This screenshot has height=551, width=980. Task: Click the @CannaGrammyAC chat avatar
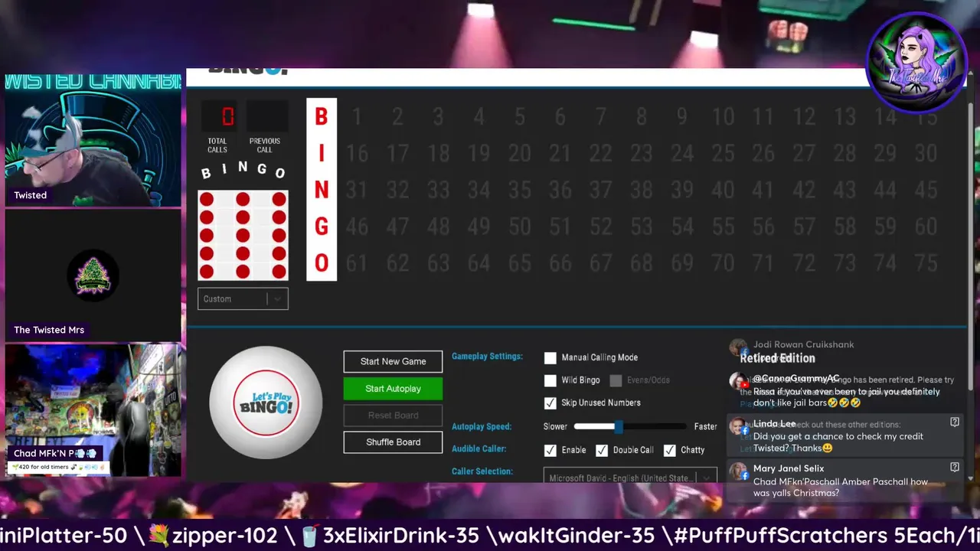tap(738, 381)
